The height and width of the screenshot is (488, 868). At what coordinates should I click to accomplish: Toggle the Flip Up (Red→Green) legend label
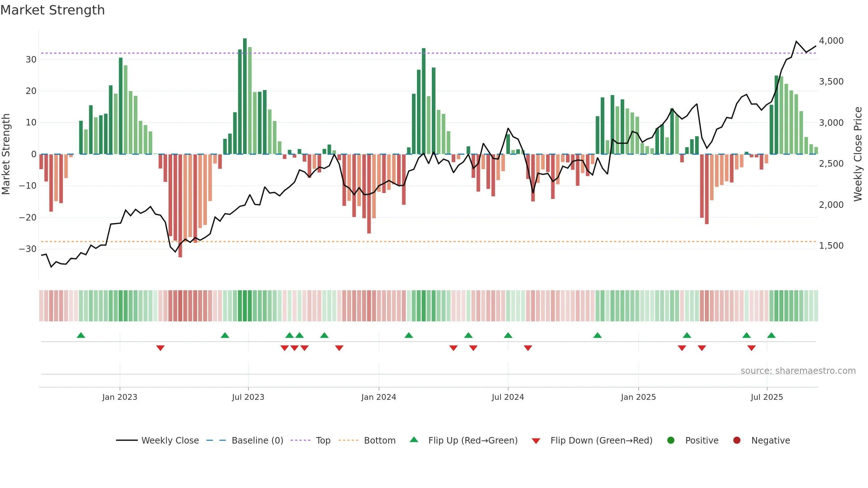click(473, 440)
